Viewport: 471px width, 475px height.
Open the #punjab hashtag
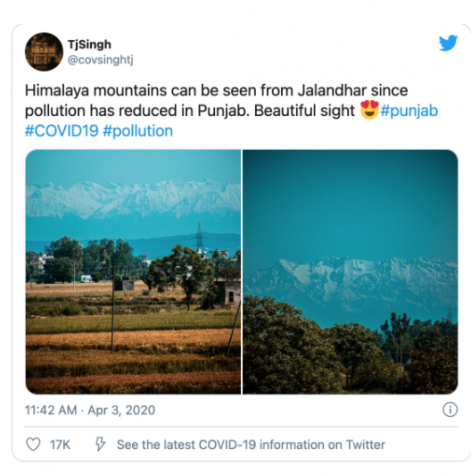coord(409,111)
